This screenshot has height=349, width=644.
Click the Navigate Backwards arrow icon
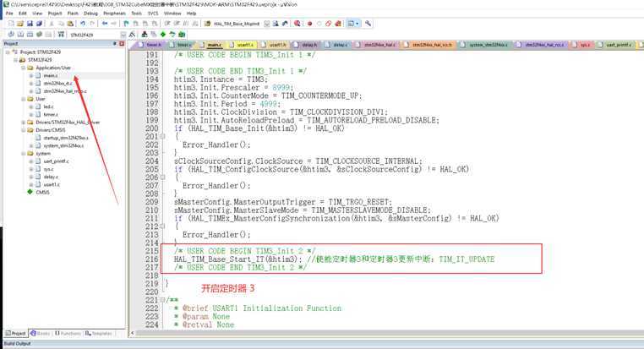coord(105,24)
